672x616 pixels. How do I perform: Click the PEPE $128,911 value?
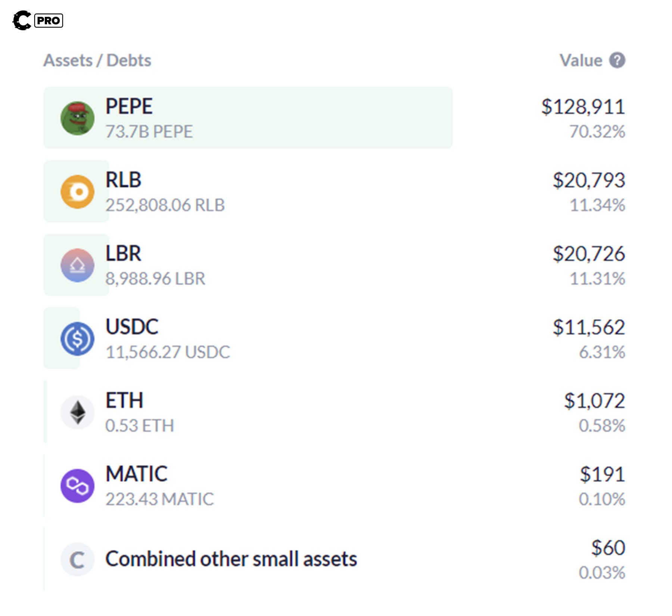click(583, 107)
